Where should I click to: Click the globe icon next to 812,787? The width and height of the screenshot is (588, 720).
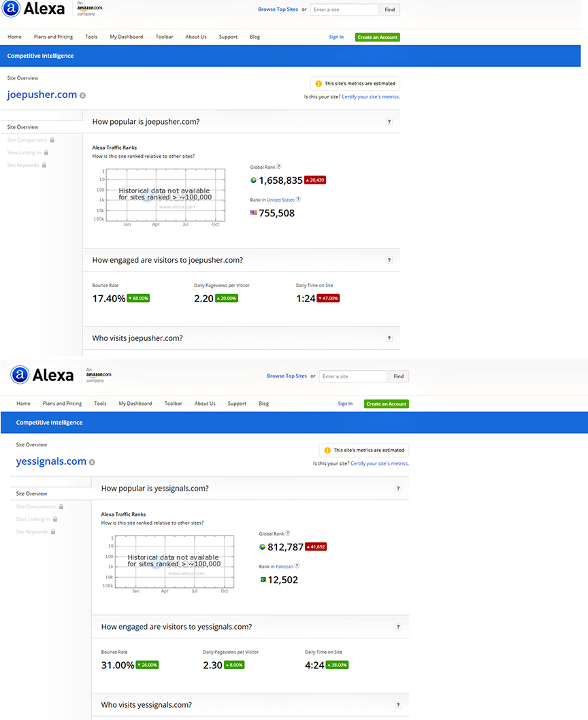click(x=262, y=547)
